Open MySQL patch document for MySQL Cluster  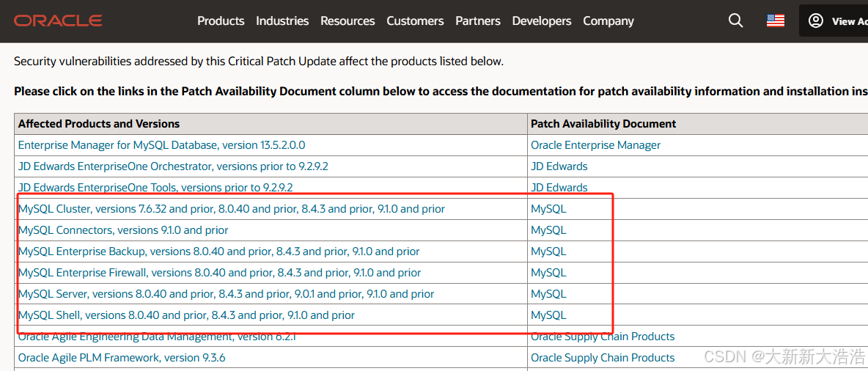(x=548, y=209)
